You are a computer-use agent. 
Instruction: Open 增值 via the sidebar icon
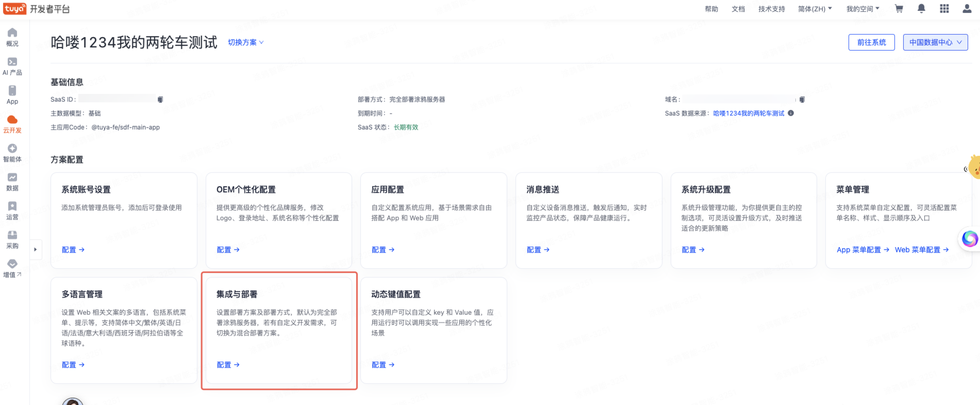tap(12, 268)
